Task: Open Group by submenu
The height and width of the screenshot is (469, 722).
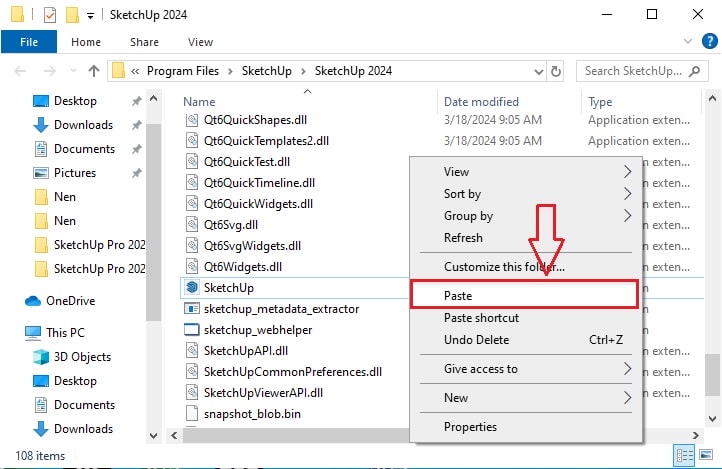Action: 526,216
